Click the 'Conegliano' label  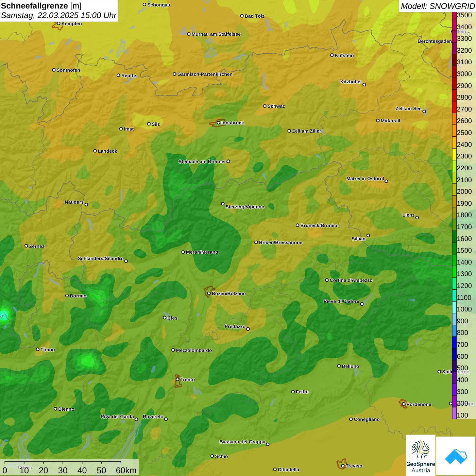(x=367, y=419)
